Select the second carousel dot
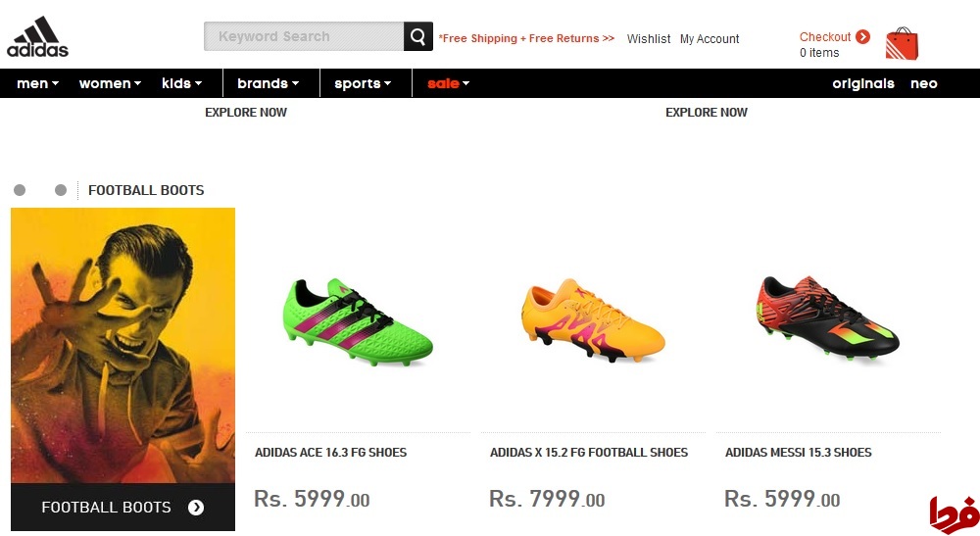This screenshot has width=980, height=536. [x=61, y=190]
